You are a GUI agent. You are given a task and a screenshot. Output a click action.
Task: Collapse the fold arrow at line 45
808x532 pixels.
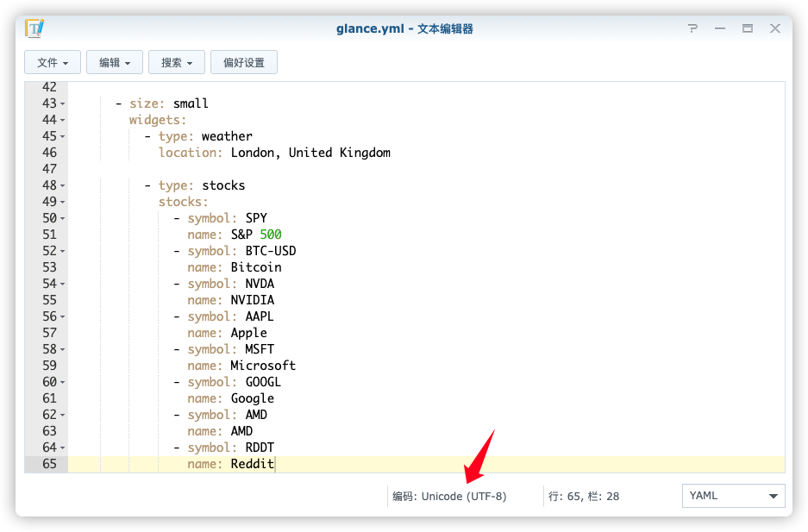pyautogui.click(x=62, y=137)
